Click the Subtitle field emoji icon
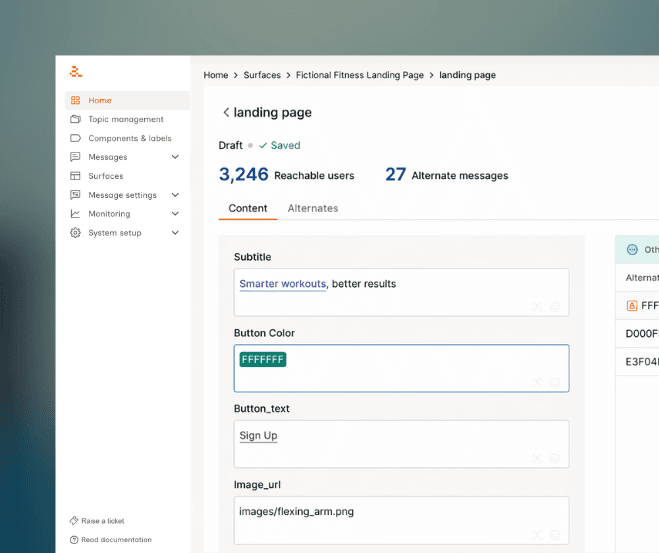The height and width of the screenshot is (553, 659). click(555, 307)
